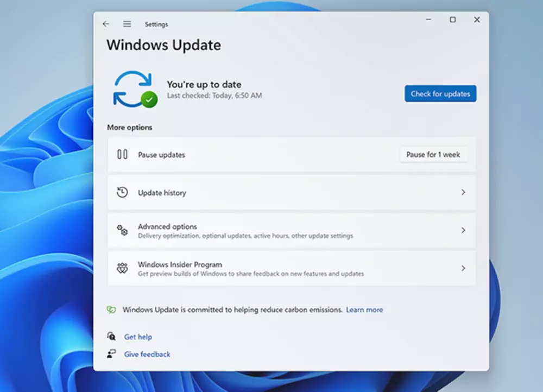Open the Learn more link

(x=364, y=309)
